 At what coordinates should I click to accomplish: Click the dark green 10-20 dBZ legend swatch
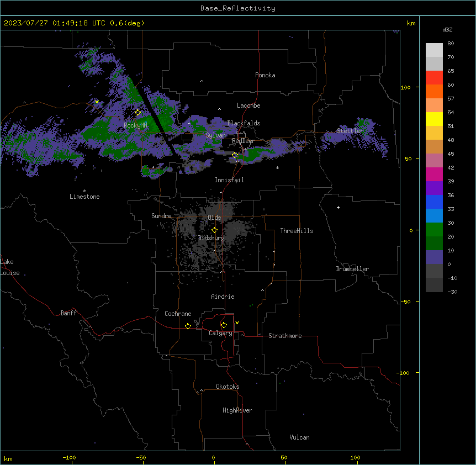pos(434,244)
